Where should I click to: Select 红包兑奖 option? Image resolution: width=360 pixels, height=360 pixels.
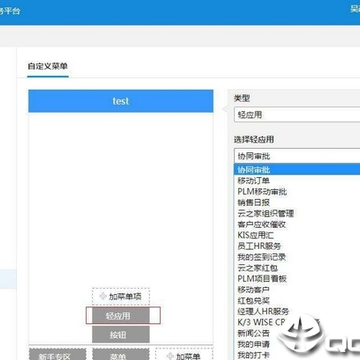pyautogui.click(x=254, y=301)
